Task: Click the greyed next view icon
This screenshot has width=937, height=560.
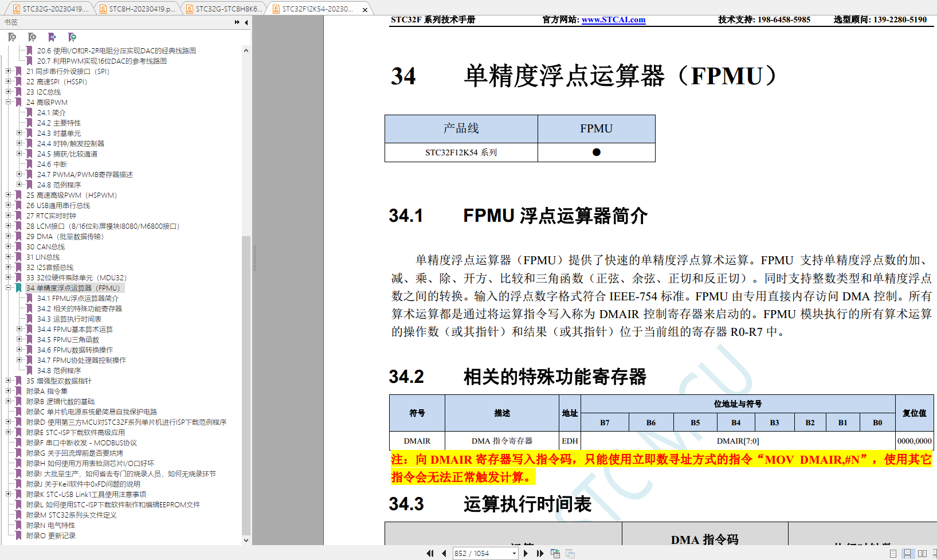Action: tap(570, 553)
